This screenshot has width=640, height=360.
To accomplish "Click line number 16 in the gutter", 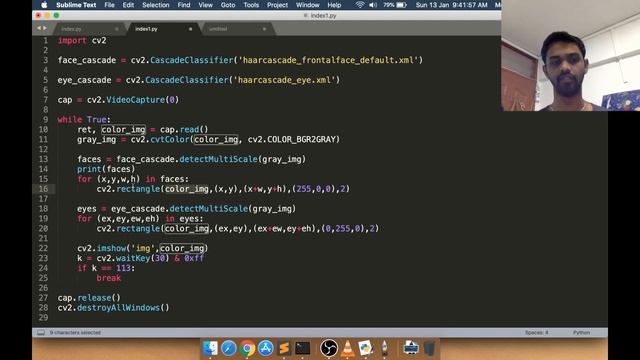I will [43, 189].
